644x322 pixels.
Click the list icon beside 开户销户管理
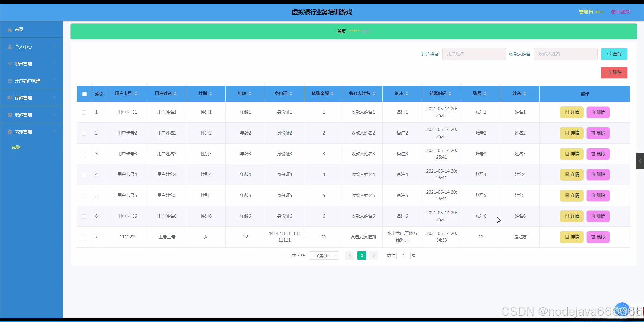click(10, 81)
